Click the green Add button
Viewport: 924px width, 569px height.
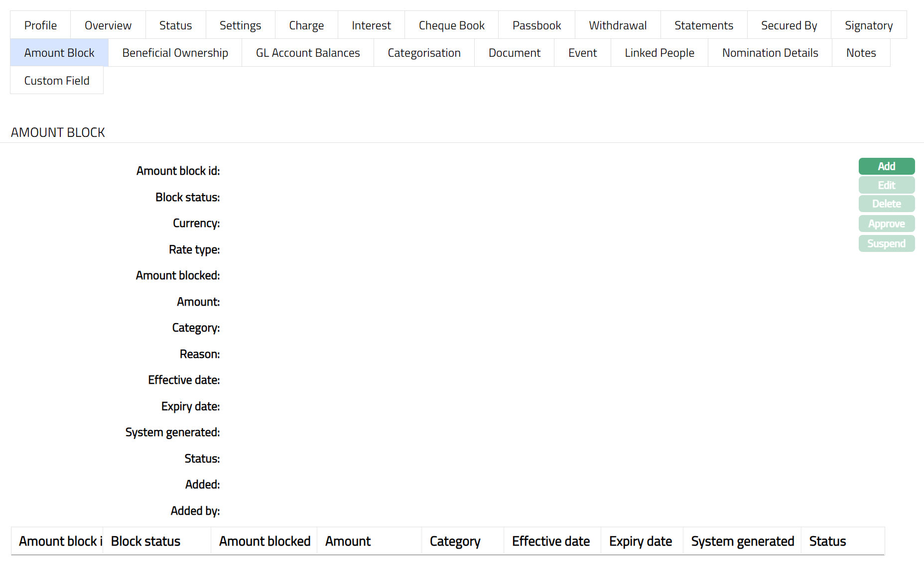[x=886, y=166]
